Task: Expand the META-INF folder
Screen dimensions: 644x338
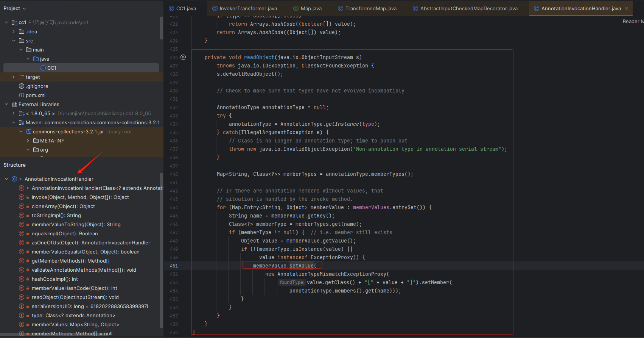Action: point(28,141)
